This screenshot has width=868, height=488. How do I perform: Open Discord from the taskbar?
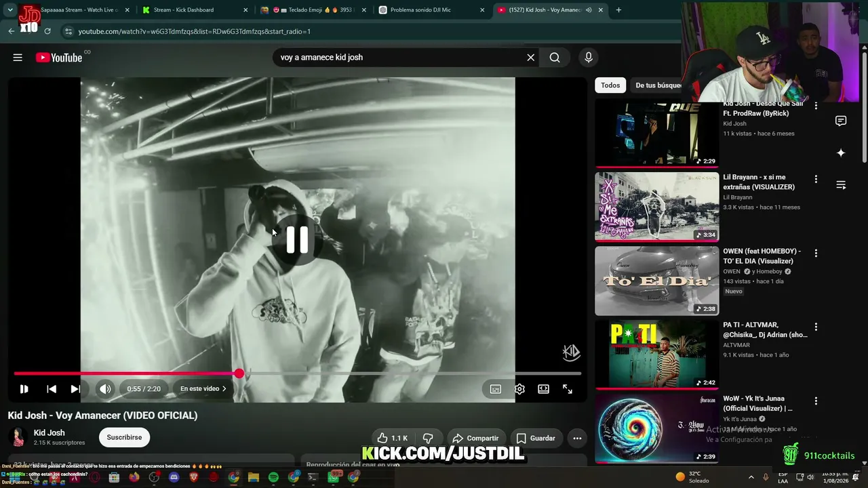(x=174, y=477)
